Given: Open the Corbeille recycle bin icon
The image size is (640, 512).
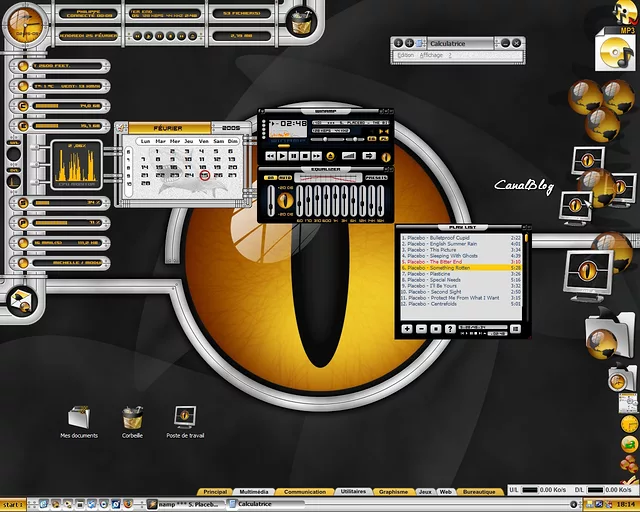Looking at the screenshot, I should [x=132, y=416].
